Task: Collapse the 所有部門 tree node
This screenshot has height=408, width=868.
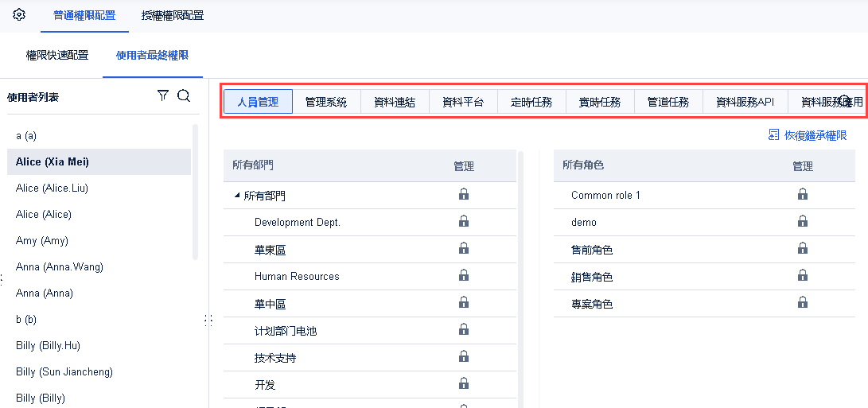Action: point(237,195)
